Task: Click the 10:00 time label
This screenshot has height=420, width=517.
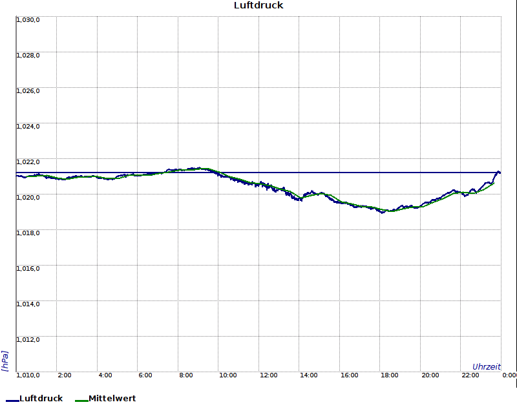Action: click(x=228, y=375)
